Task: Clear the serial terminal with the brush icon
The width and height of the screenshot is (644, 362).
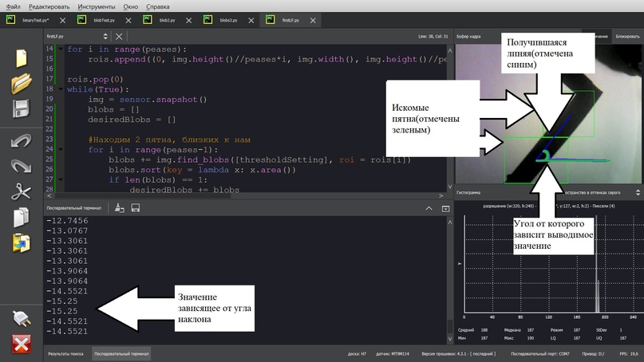Action: tap(120, 208)
